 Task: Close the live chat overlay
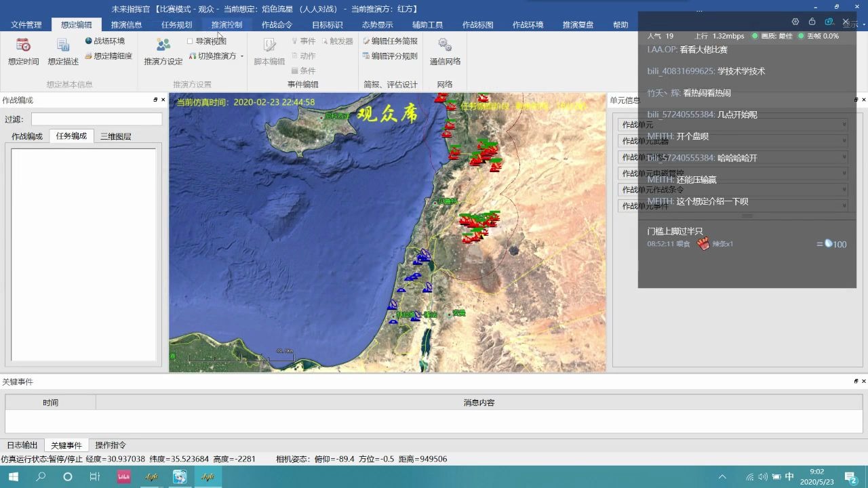846,22
